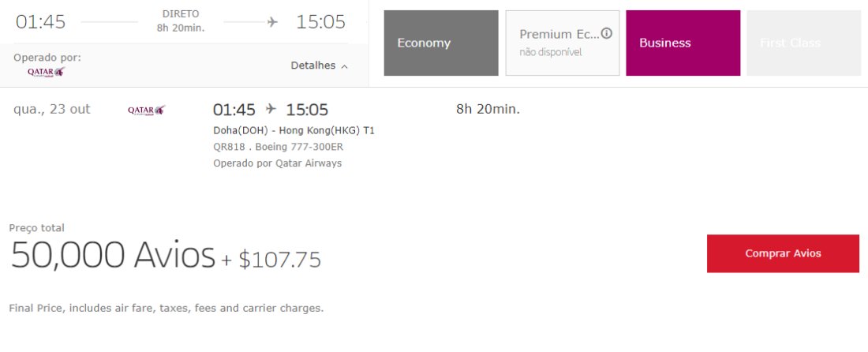Collapse the Detalhes chevron arrow

345,66
